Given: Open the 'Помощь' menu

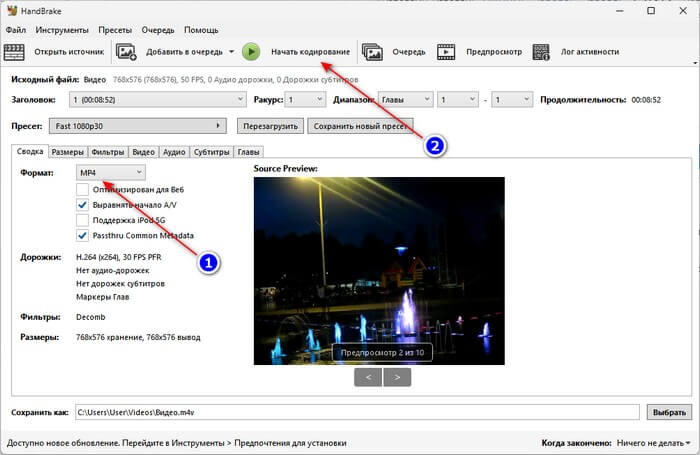Looking at the screenshot, I should (201, 30).
